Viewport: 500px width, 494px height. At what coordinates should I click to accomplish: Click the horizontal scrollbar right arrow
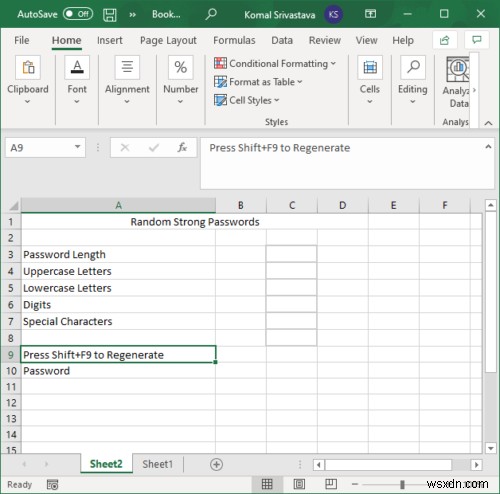(476, 464)
